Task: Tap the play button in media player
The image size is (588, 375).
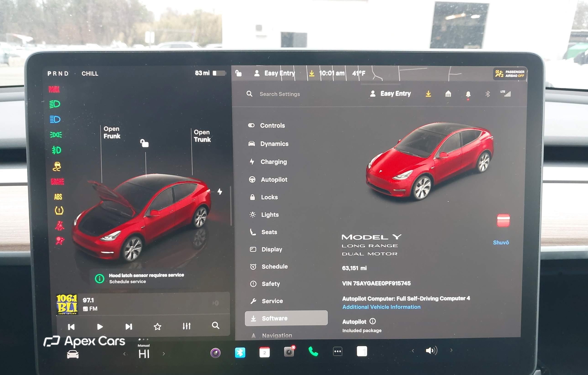Action: coord(100,327)
